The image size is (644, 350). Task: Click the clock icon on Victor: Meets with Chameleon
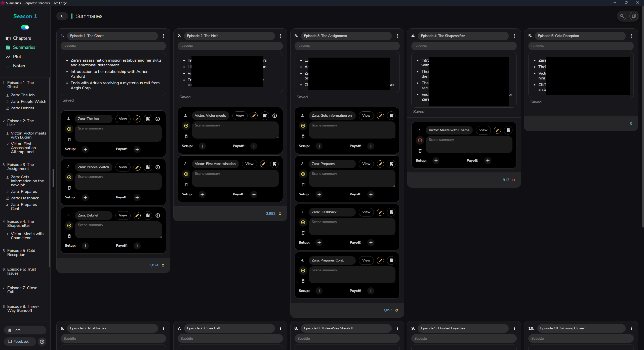pos(420,140)
